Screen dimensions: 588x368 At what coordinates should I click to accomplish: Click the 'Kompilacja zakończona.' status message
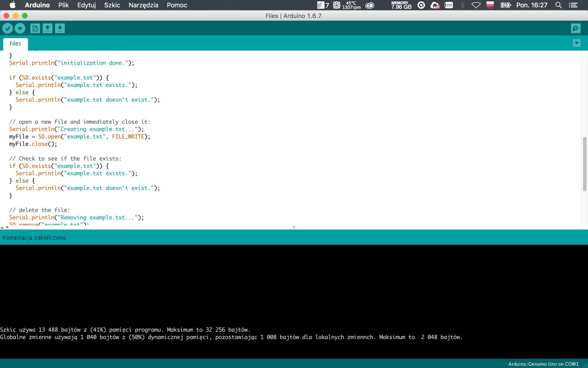pyautogui.click(x=35, y=238)
